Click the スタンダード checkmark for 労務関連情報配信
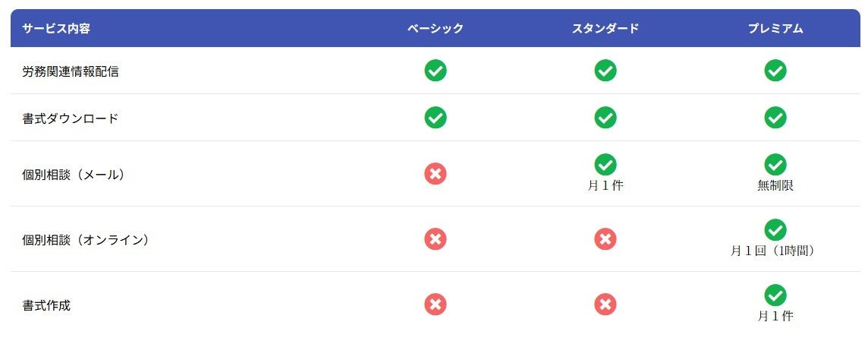 pyautogui.click(x=605, y=71)
